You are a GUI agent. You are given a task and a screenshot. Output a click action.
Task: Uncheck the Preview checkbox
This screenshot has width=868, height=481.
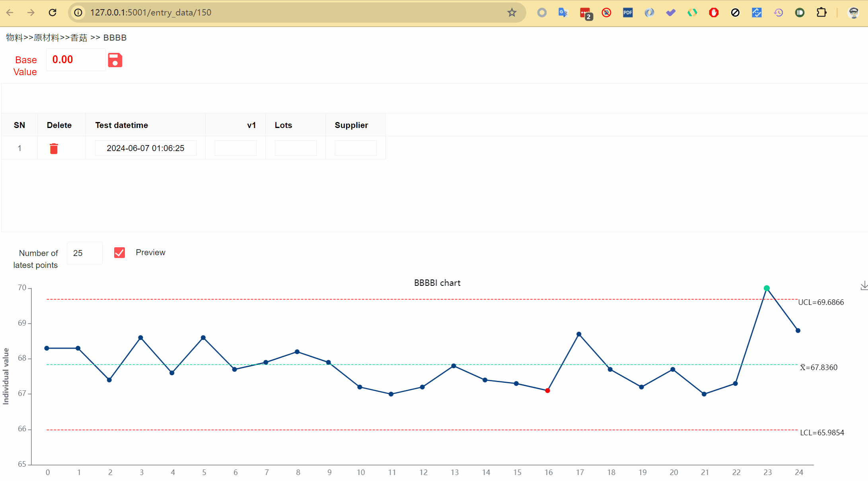119,252
